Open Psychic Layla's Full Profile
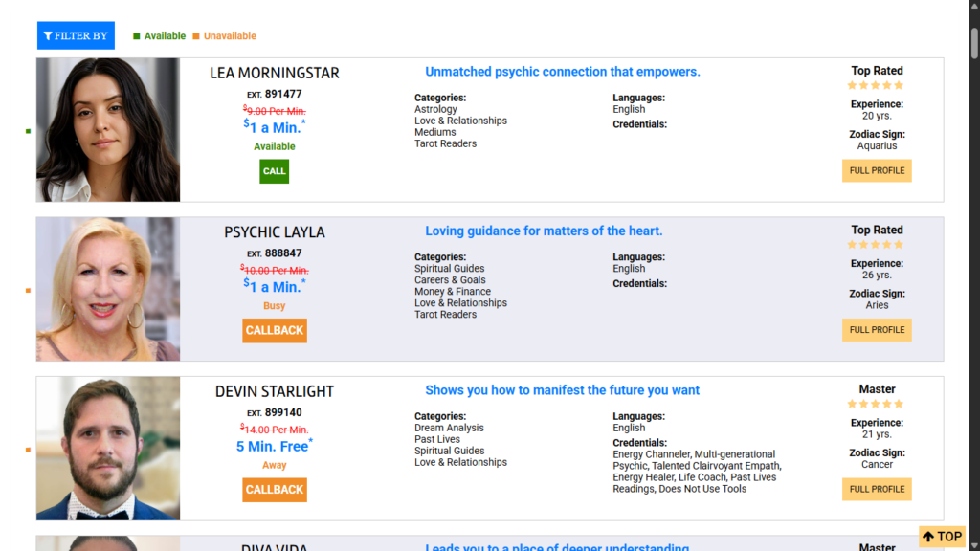980x551 pixels. (x=877, y=330)
